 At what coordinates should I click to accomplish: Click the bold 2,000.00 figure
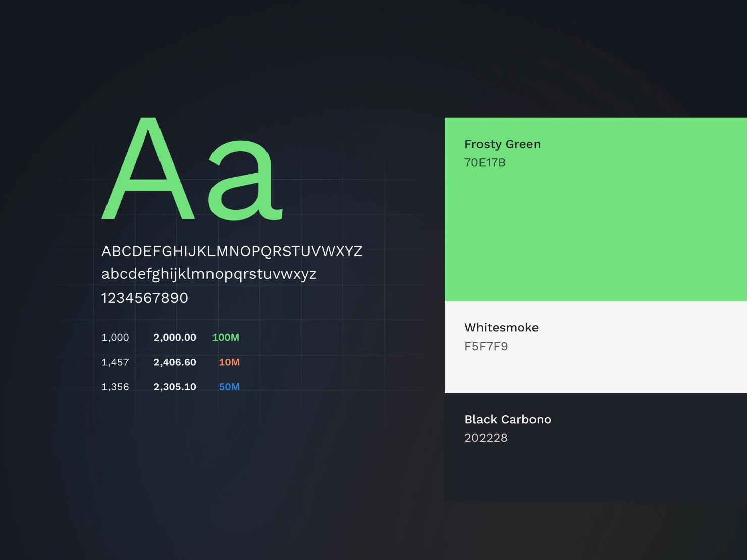[x=175, y=338]
